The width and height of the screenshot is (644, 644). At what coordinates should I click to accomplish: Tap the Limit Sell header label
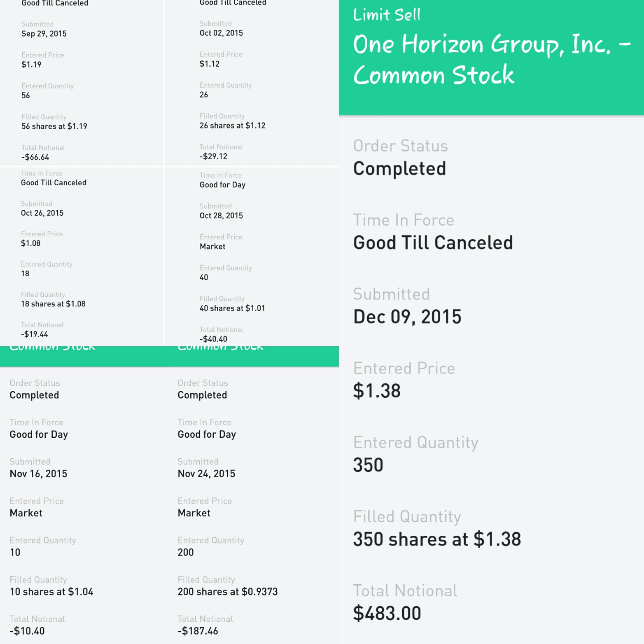pyautogui.click(x=387, y=15)
